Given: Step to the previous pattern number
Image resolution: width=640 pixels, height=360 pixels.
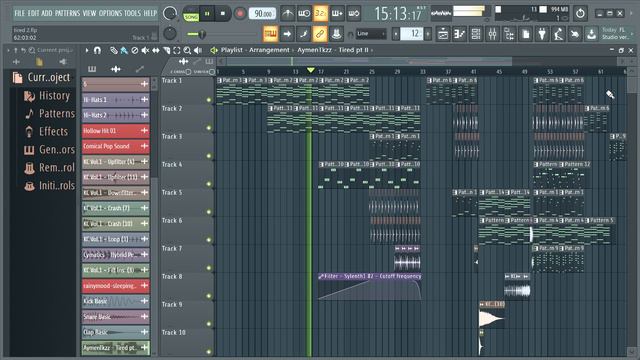Looking at the screenshot, I should point(396,34).
